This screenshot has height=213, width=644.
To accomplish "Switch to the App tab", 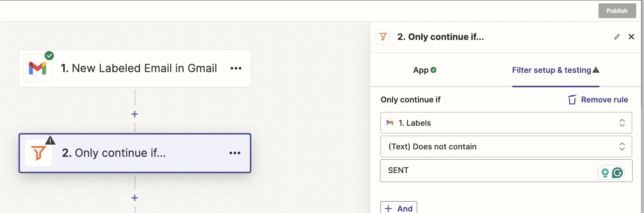I will (x=425, y=70).
